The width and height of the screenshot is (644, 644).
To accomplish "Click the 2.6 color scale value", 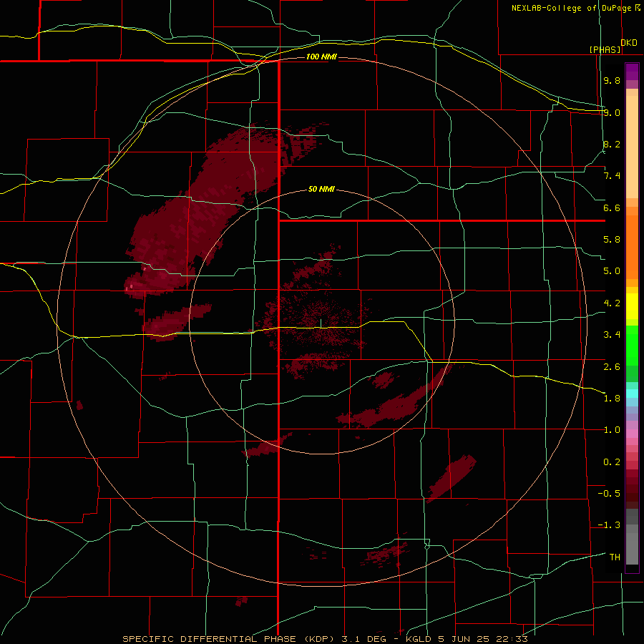I will tap(612, 367).
